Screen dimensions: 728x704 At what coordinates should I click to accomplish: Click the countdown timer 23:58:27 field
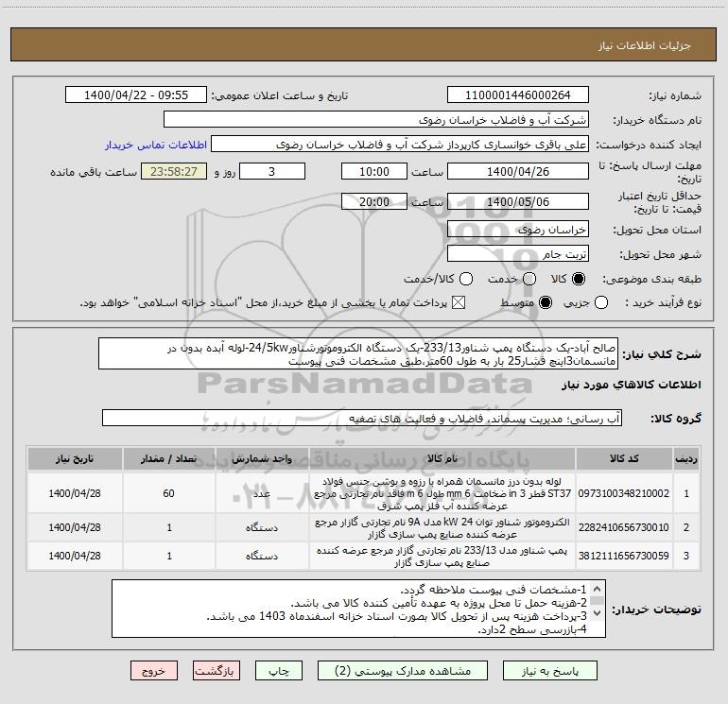click(174, 171)
